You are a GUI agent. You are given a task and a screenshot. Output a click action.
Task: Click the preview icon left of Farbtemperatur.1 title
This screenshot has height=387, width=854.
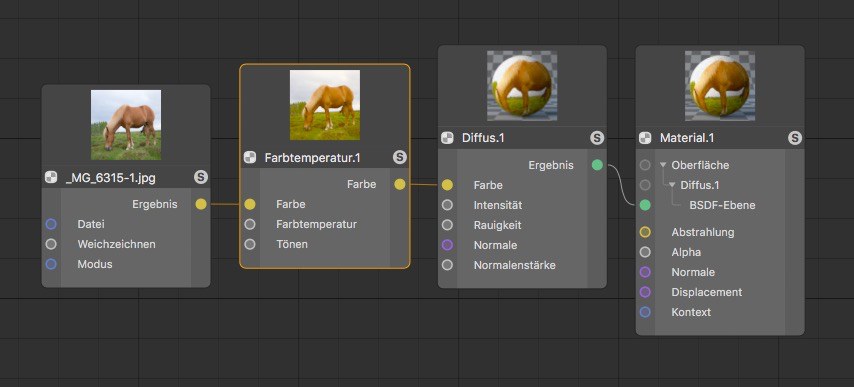click(x=250, y=158)
